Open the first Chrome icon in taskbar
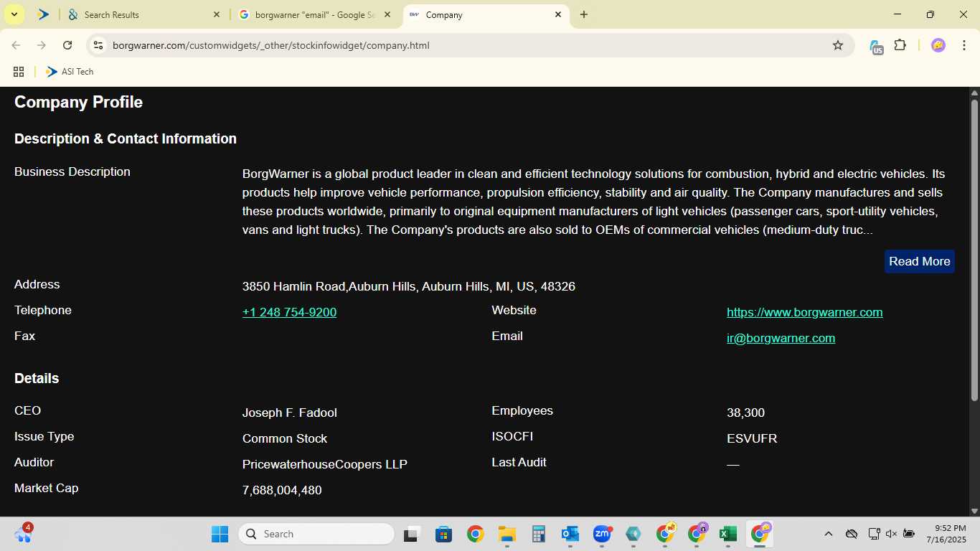The image size is (980, 551). (x=475, y=534)
